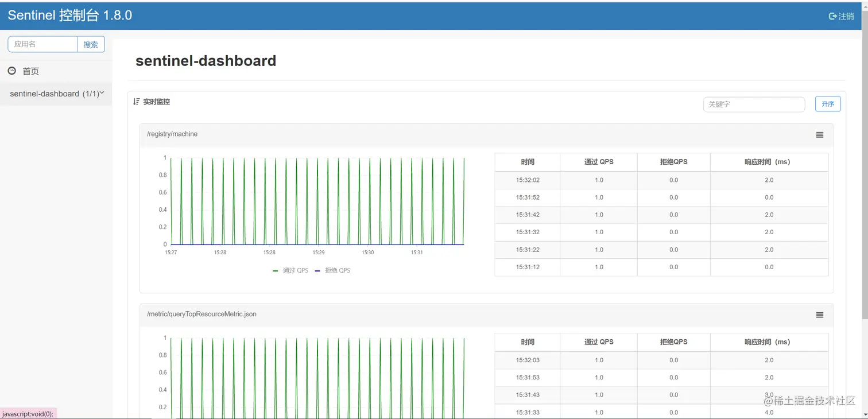This screenshot has width=868, height=419.
Task: Click the logout icon beside 注销
Action: point(832,17)
